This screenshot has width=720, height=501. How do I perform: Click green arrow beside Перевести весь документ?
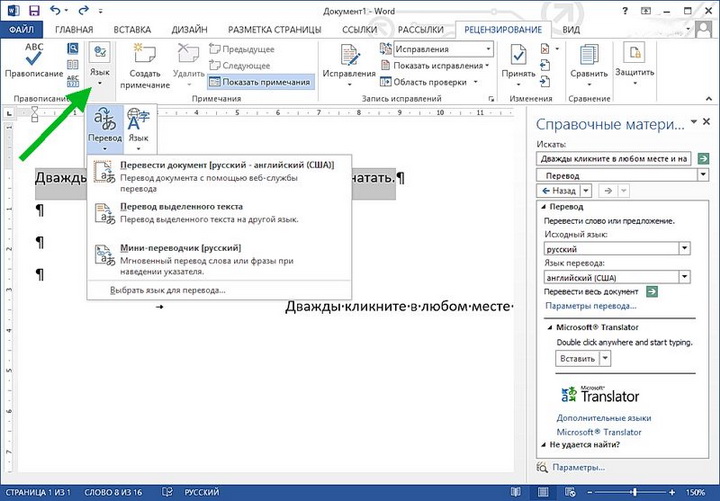(652, 291)
